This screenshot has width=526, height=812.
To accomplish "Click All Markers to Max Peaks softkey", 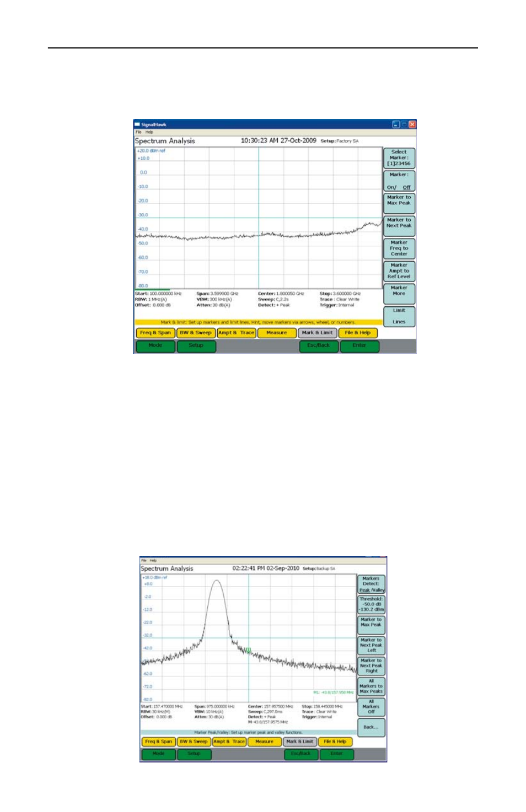I will pos(371,686).
